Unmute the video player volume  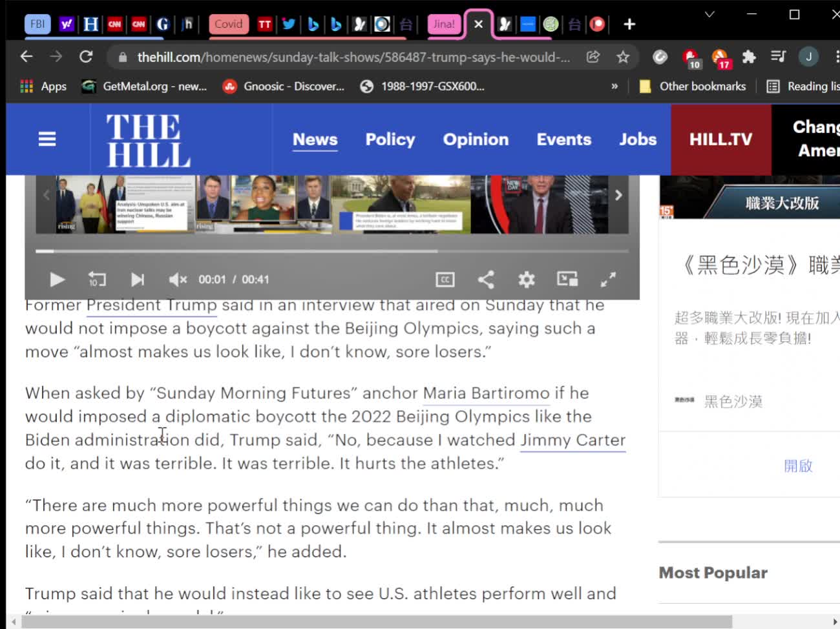click(178, 280)
